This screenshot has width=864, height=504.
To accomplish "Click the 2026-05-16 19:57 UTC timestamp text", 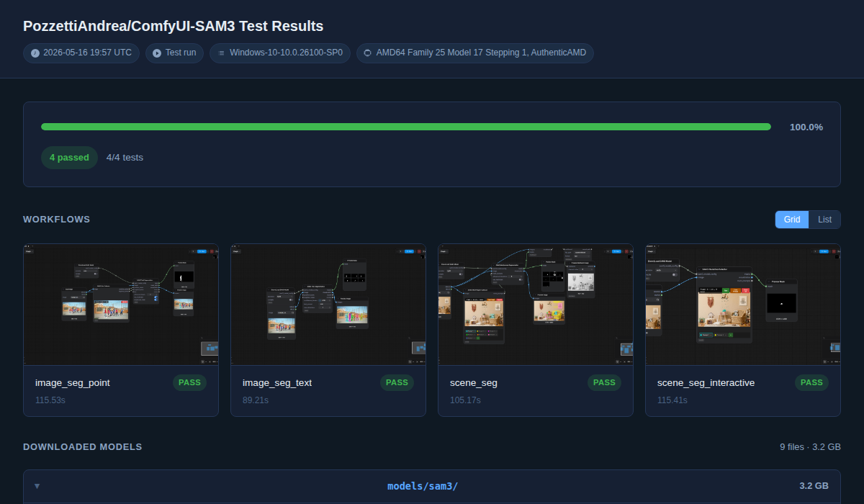I will pyautogui.click(x=87, y=53).
